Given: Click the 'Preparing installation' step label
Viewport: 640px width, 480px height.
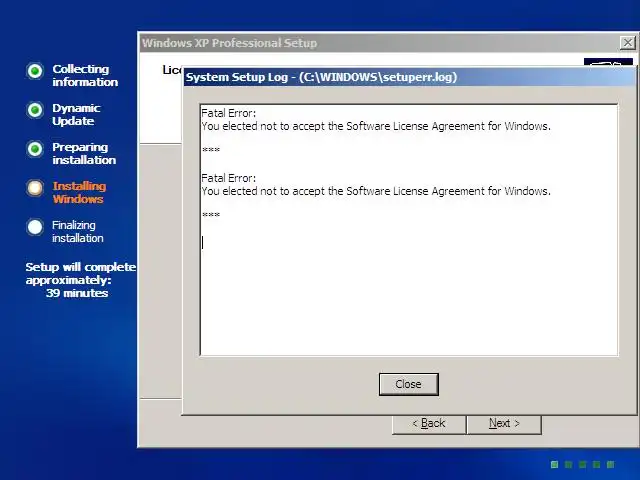Looking at the screenshot, I should (84, 153).
